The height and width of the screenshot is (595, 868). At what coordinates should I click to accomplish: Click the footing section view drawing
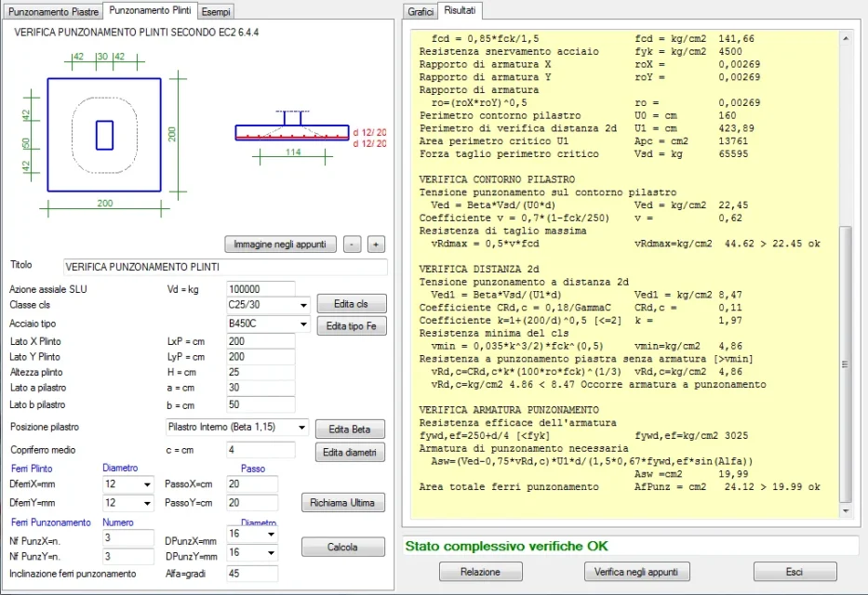(x=292, y=131)
